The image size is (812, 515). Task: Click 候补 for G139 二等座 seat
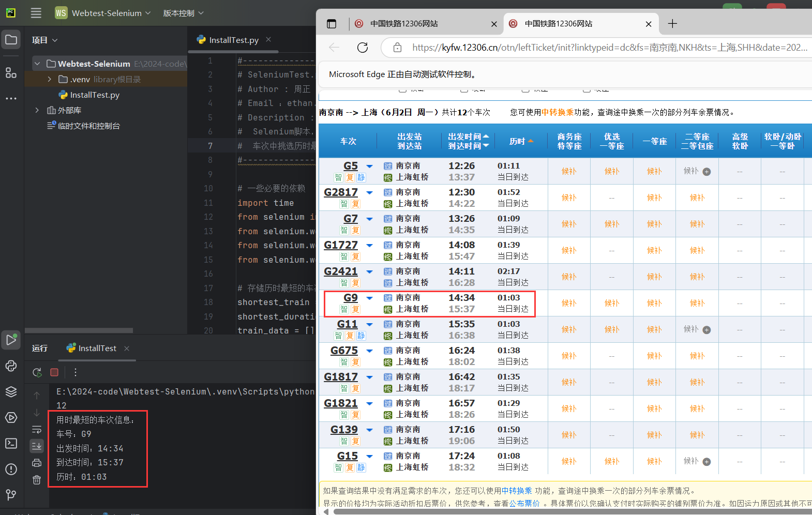click(697, 435)
